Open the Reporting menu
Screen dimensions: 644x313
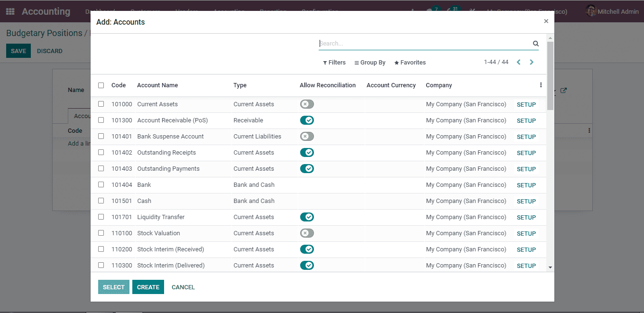point(273,11)
